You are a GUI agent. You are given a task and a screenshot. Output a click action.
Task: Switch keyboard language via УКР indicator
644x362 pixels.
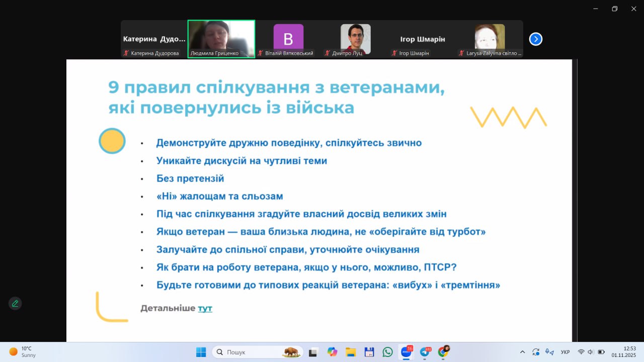(x=565, y=352)
